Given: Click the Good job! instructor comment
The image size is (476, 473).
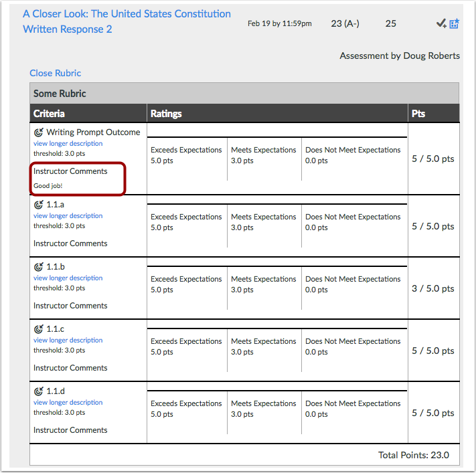Looking at the screenshot, I should point(48,186).
